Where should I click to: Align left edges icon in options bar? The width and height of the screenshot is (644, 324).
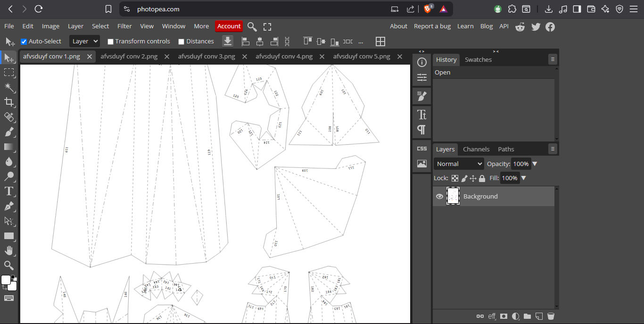pos(245,42)
